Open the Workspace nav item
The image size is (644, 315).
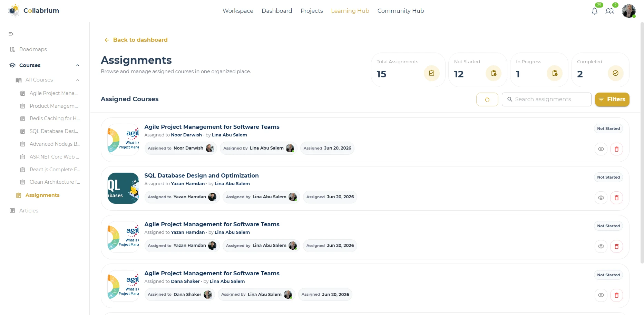tap(238, 11)
